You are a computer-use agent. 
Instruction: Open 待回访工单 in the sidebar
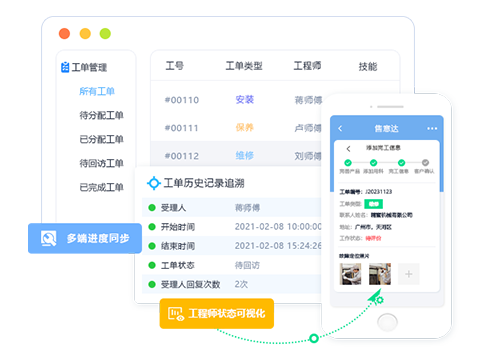(101, 163)
